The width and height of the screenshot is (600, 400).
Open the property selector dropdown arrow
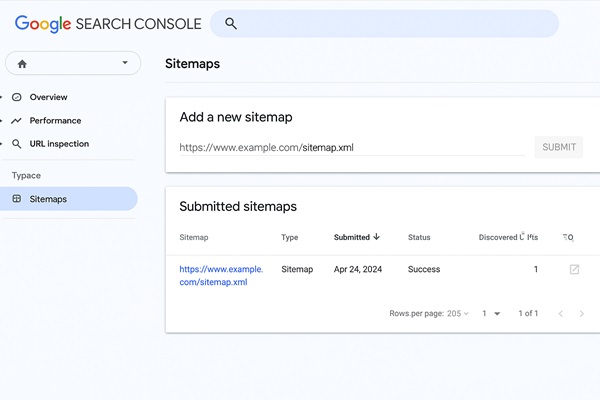[125, 63]
